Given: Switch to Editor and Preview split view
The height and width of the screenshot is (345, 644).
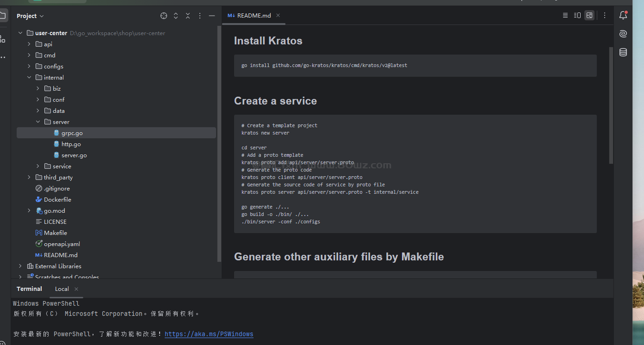Looking at the screenshot, I should (577, 15).
